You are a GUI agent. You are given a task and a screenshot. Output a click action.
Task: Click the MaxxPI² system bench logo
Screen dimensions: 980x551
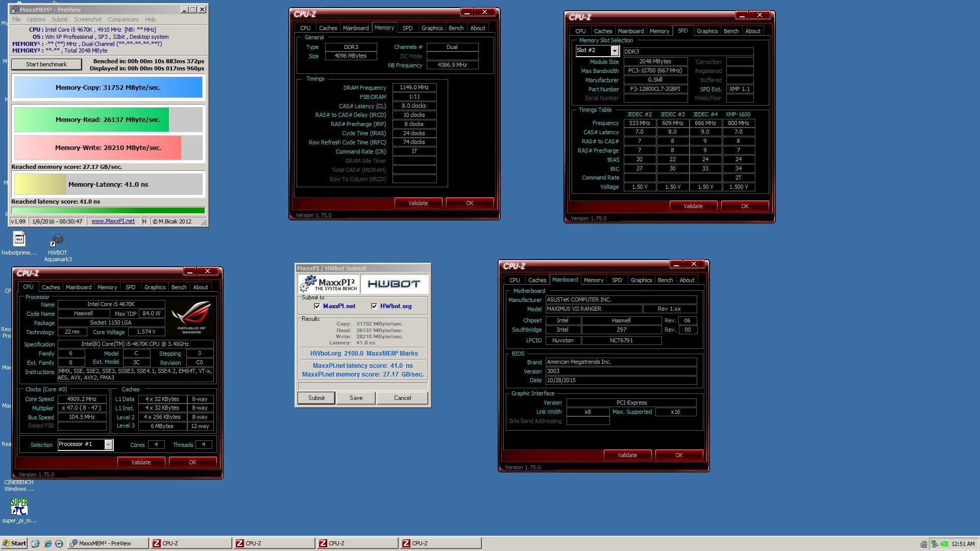[x=329, y=284]
